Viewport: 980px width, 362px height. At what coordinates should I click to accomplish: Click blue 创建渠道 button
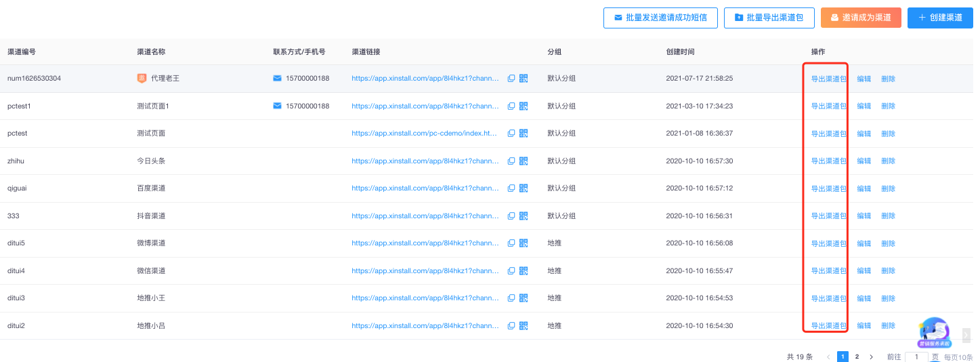point(940,18)
